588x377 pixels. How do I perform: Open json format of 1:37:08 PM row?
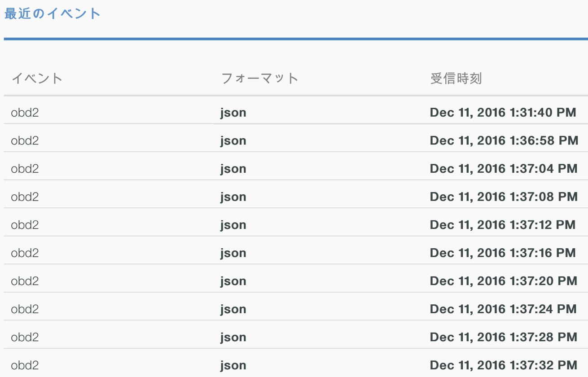click(x=233, y=197)
